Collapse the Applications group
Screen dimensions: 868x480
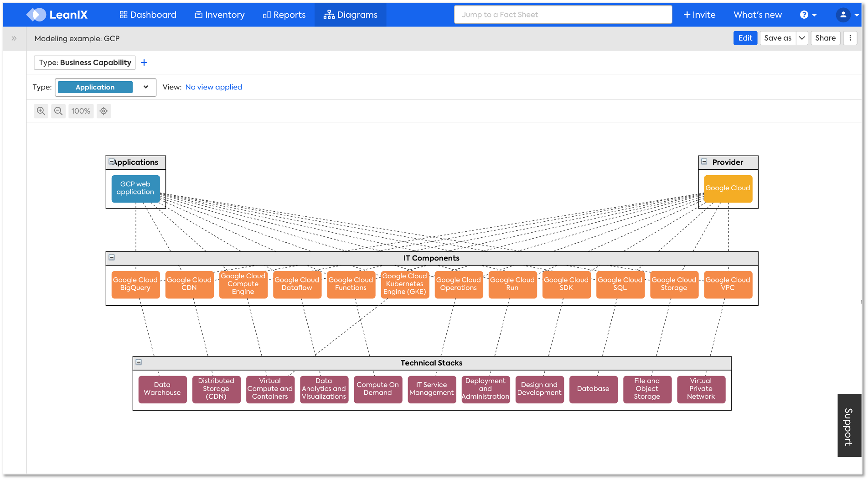[111, 162]
